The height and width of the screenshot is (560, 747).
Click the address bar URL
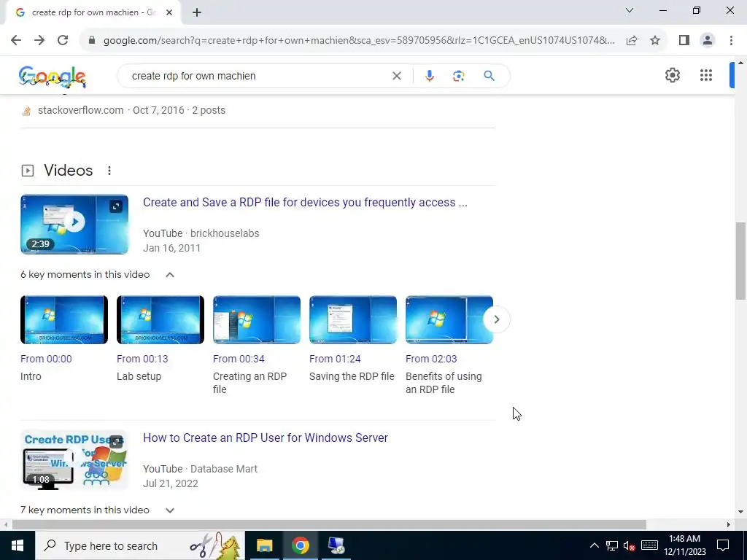pyautogui.click(x=358, y=41)
